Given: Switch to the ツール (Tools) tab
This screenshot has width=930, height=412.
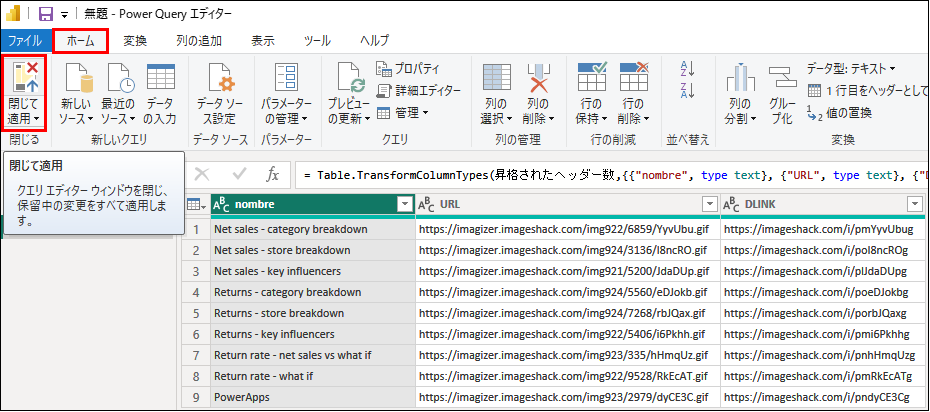Looking at the screenshot, I should point(317,41).
